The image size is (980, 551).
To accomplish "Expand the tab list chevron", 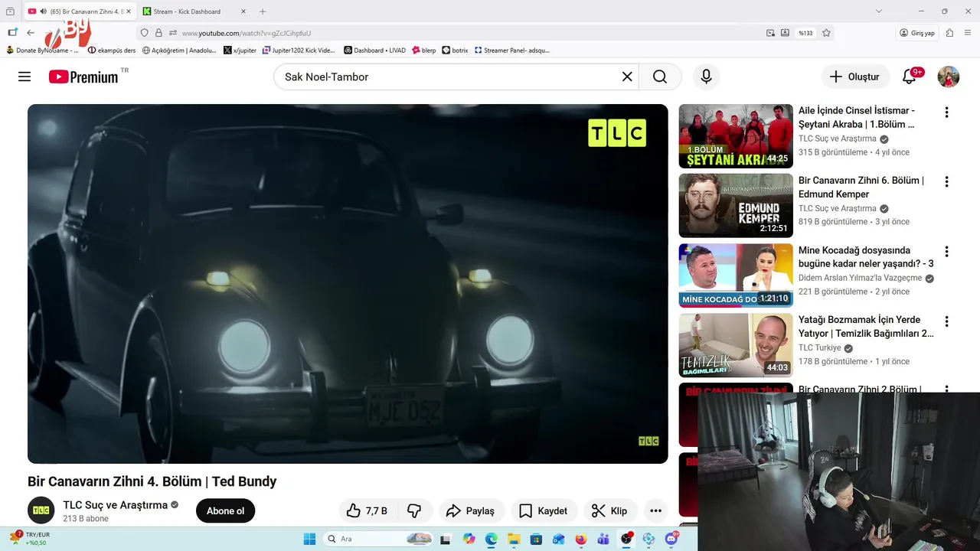I will click(x=878, y=11).
